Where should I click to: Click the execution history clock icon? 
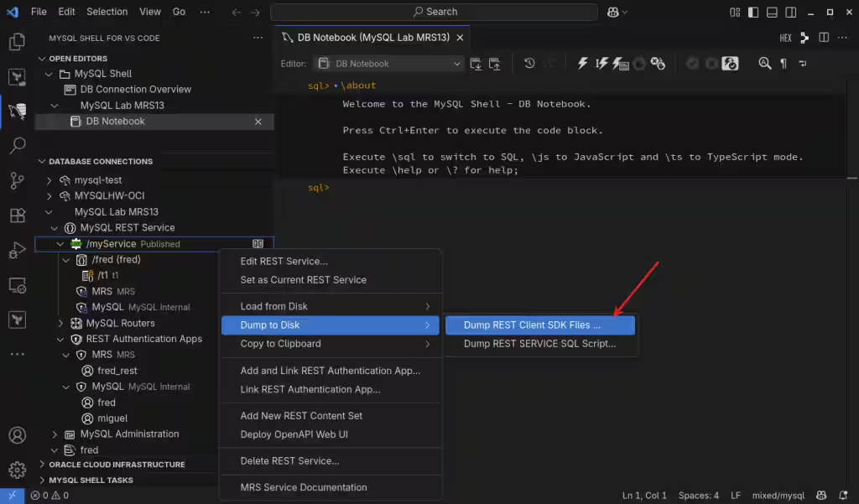(529, 63)
